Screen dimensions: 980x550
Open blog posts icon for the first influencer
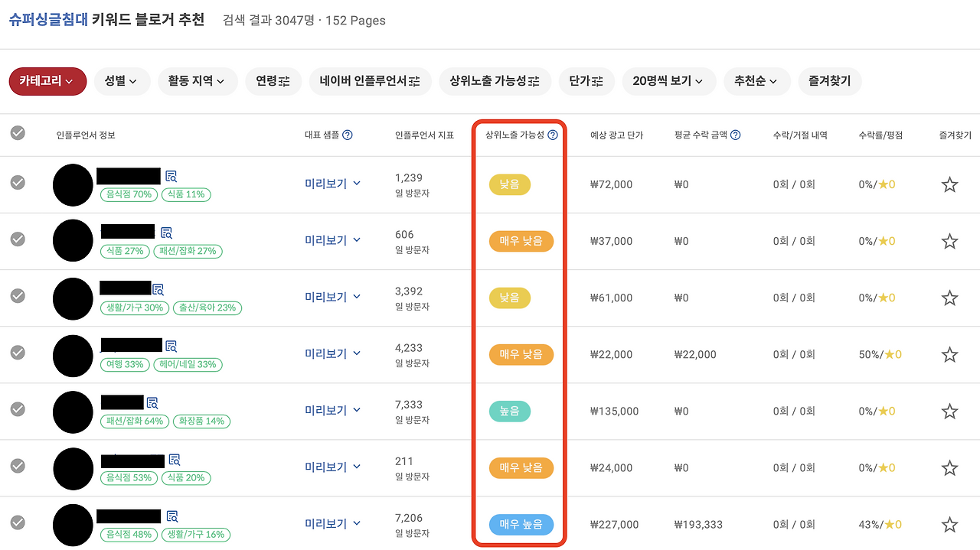pos(171,175)
